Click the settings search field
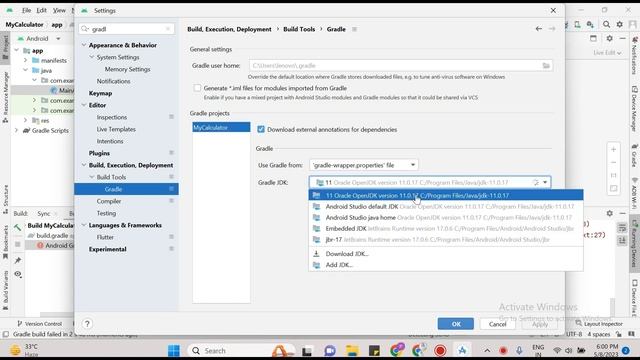Viewport: 640px width, 360px height. click(127, 29)
